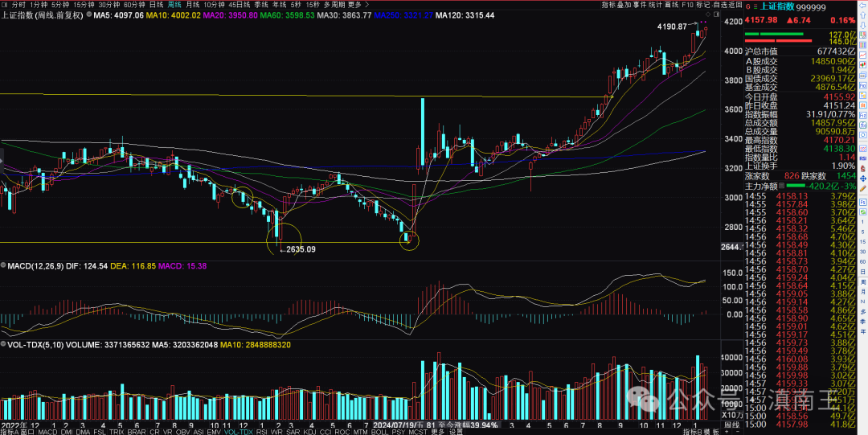Viewport: 868px width, 435px height.
Task: Select the 30分钟 timeframe
Action: tap(109, 5)
